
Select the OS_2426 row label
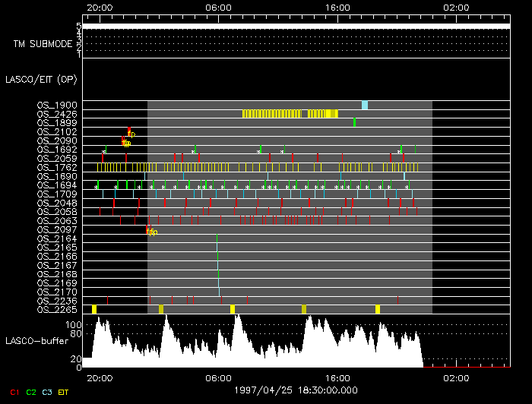[57, 114]
